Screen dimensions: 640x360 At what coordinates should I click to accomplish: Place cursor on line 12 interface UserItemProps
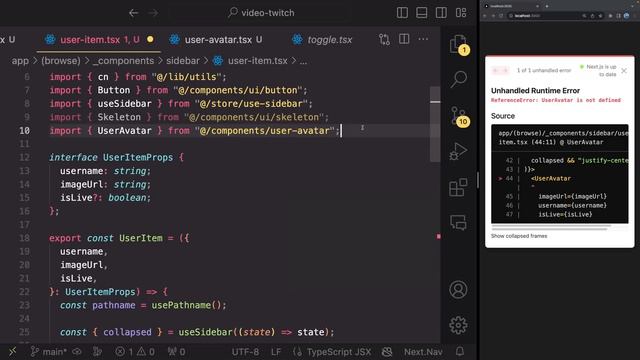116,157
